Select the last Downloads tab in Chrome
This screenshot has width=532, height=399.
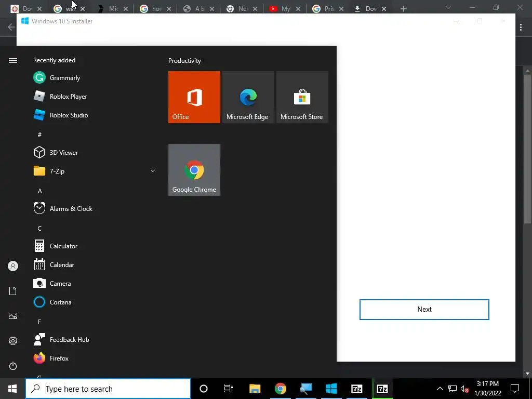pos(370,9)
